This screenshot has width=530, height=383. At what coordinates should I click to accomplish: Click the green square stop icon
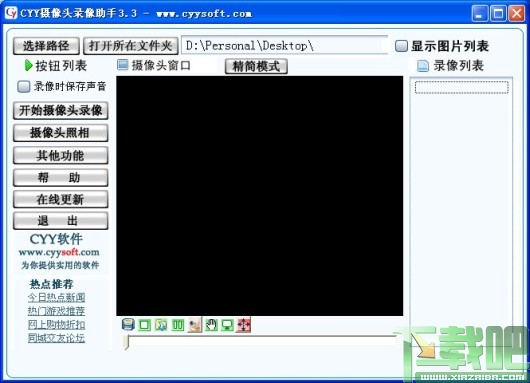click(145, 325)
